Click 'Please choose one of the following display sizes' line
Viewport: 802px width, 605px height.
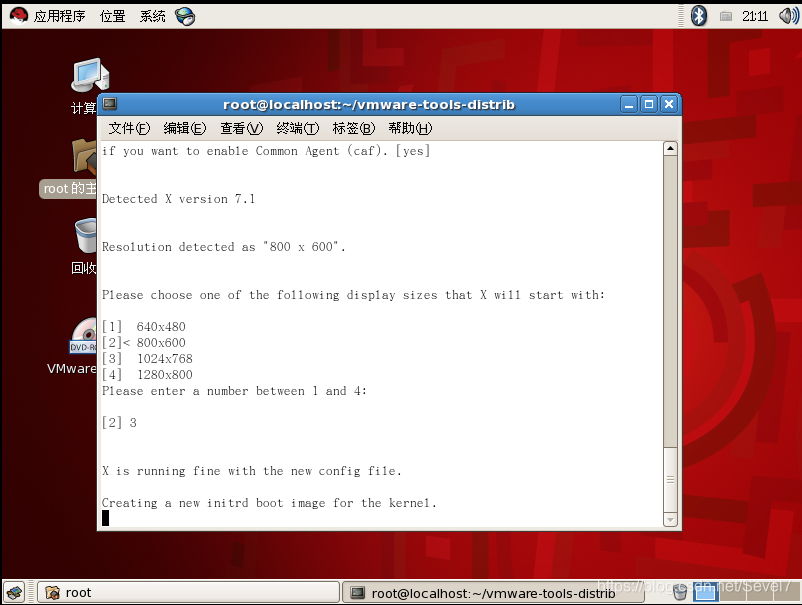(x=353, y=295)
